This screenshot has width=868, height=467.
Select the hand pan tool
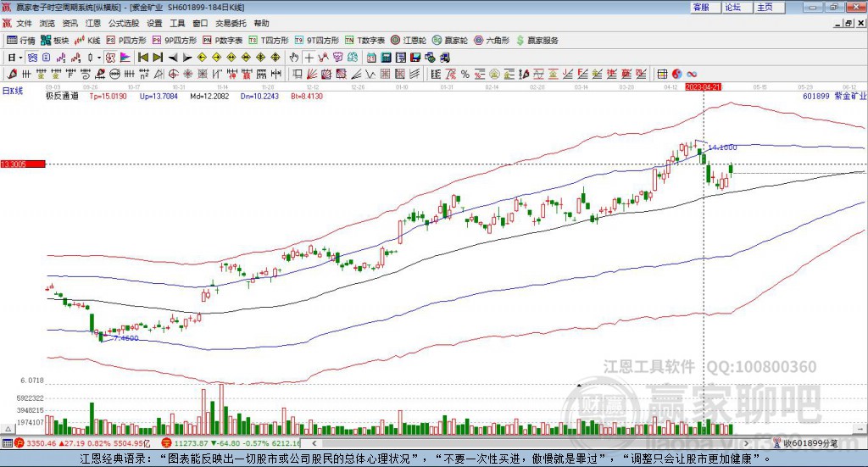(x=293, y=58)
